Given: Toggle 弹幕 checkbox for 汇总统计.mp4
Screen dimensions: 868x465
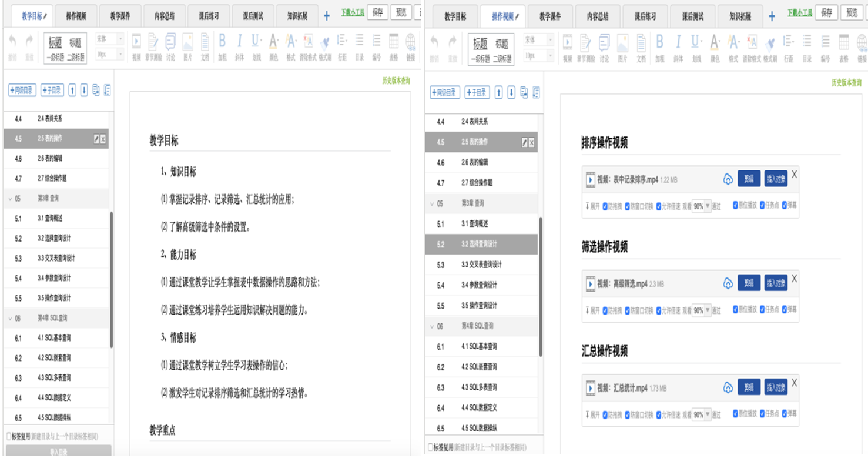Looking at the screenshot, I should pos(785,413).
